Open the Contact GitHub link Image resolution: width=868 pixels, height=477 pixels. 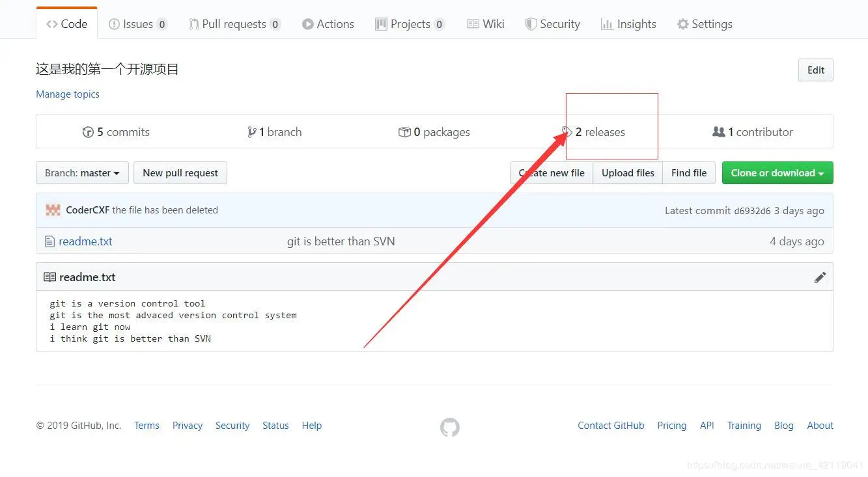point(611,426)
